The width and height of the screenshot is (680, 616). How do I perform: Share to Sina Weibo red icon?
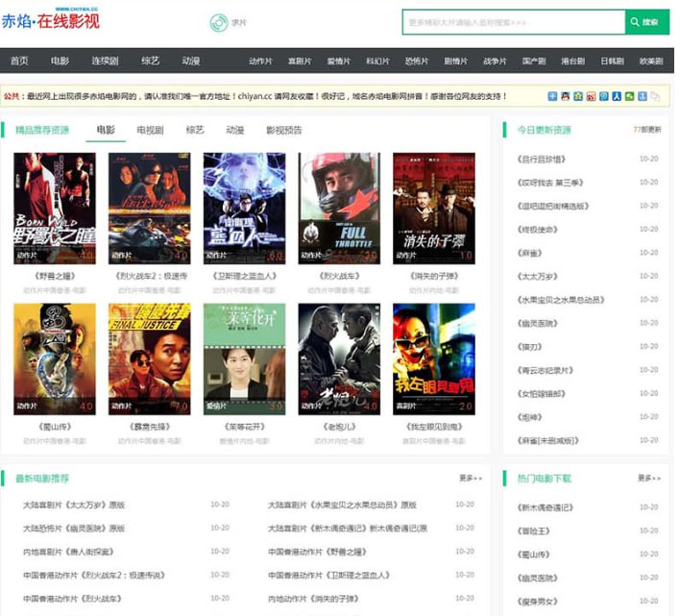[591, 96]
